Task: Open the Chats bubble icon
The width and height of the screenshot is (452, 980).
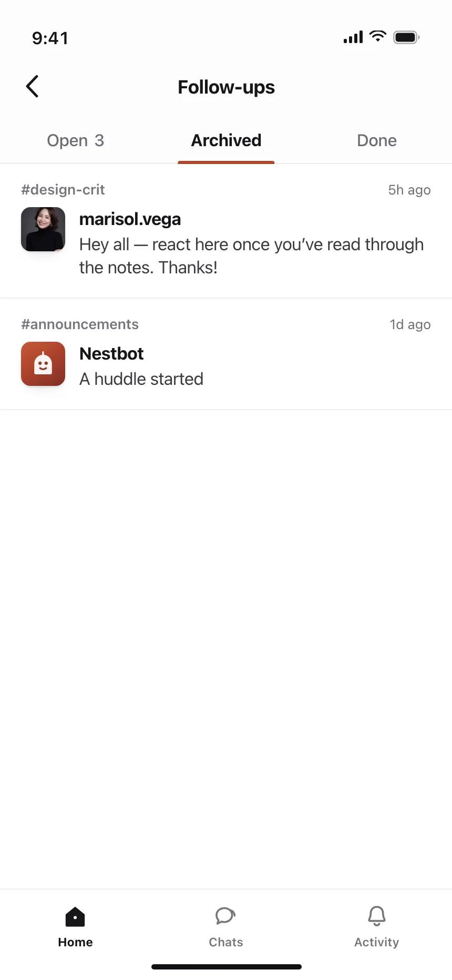Action: [225, 916]
